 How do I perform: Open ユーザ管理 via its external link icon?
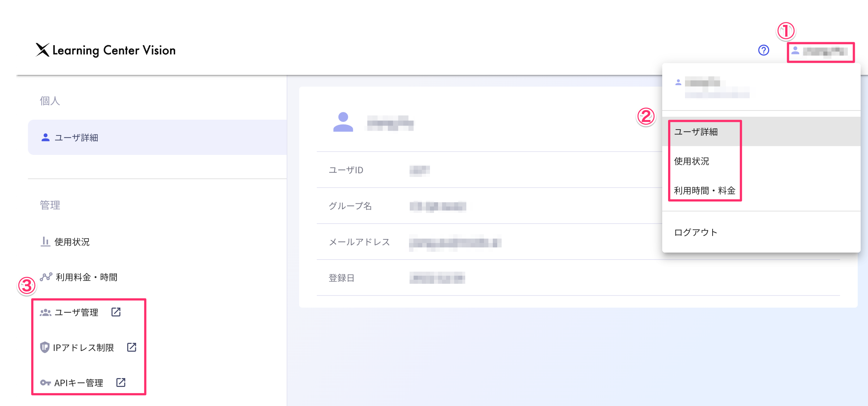[x=116, y=312]
